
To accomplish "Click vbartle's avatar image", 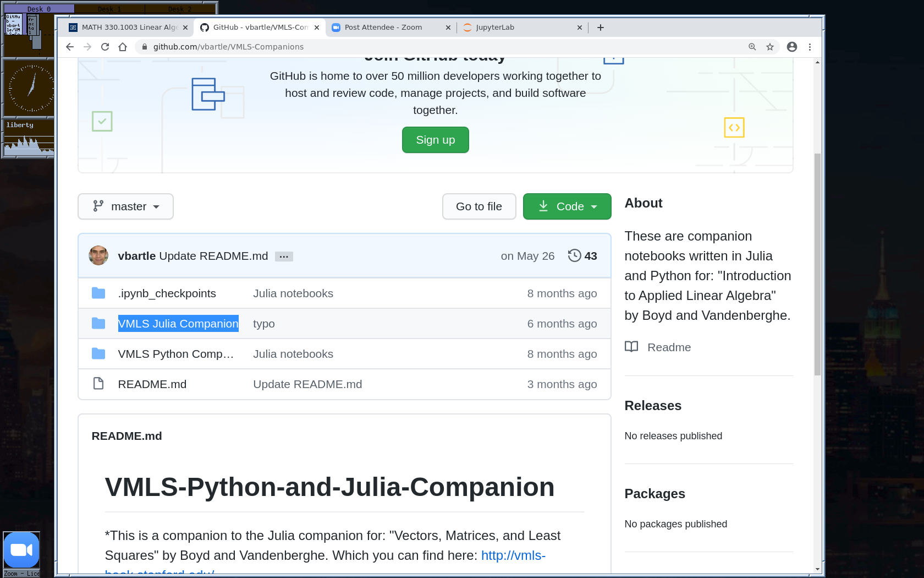I will (98, 255).
